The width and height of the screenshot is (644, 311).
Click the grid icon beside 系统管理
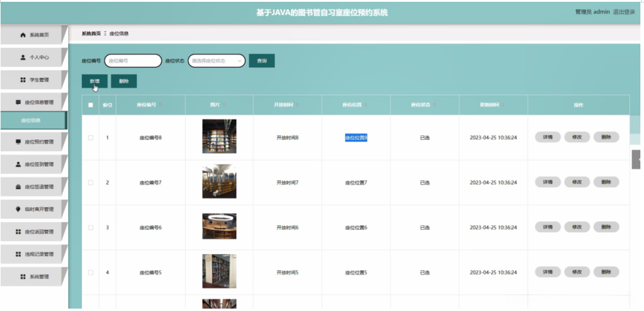pyautogui.click(x=23, y=277)
